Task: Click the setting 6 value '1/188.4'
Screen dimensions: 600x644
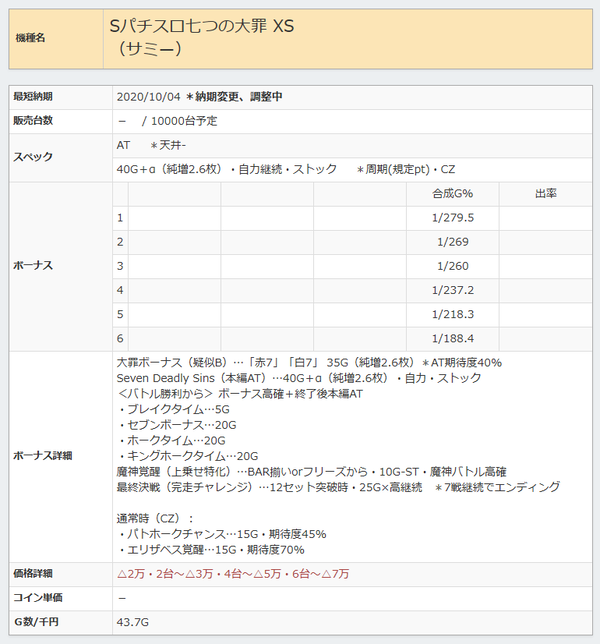Action: [453, 339]
